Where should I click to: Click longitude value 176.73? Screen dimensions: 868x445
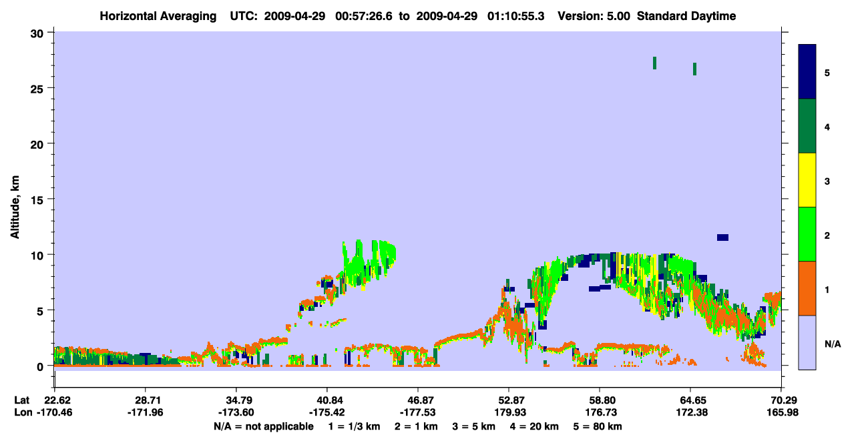pyautogui.click(x=600, y=412)
